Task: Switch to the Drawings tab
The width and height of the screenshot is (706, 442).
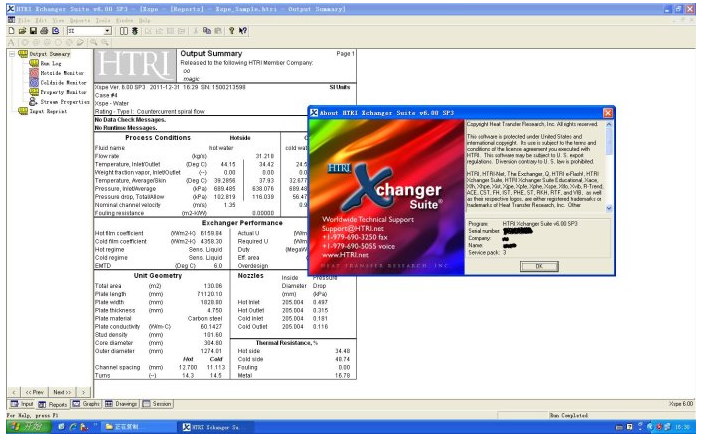Action: tap(121, 404)
